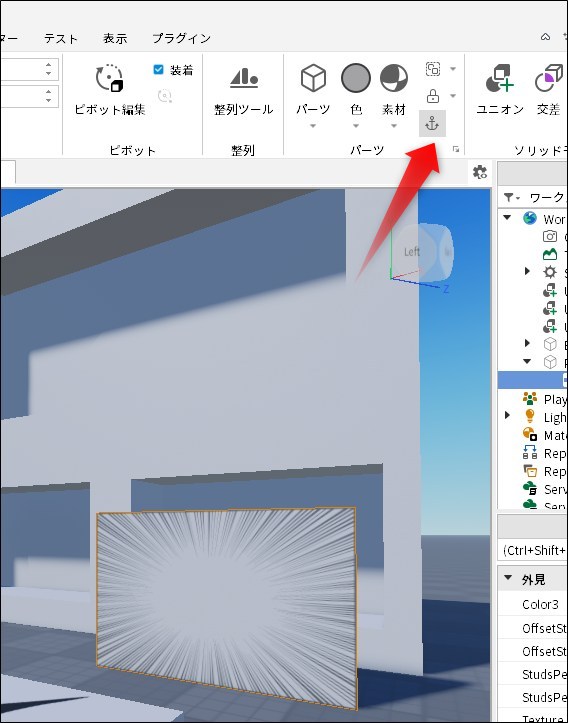Open the パーツ dropdown arrow
This screenshot has height=723, width=568.
pyautogui.click(x=313, y=126)
